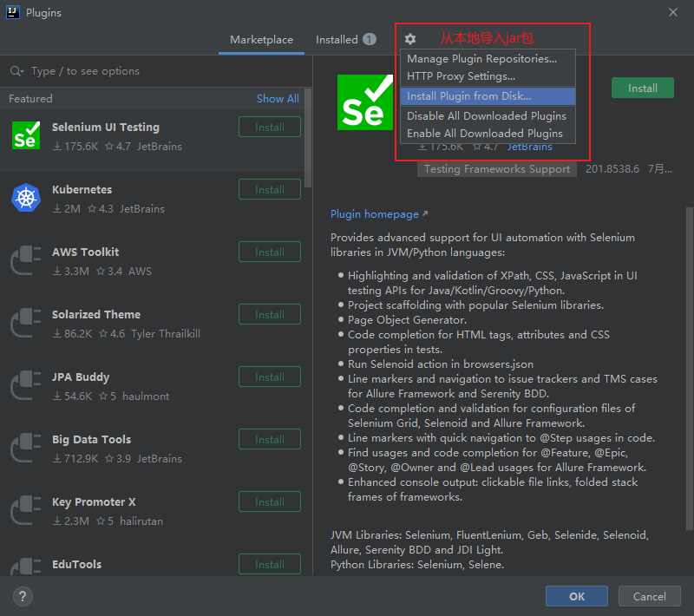
Task: Open the Plugin homepage link
Action: [379, 214]
